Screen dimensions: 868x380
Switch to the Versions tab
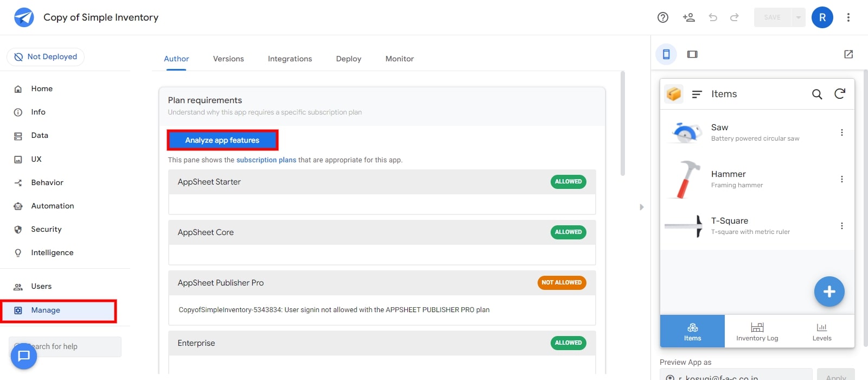click(228, 59)
